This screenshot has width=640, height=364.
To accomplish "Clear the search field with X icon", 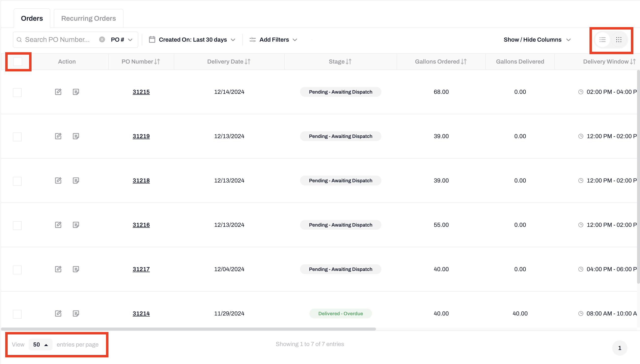I will coord(102,39).
